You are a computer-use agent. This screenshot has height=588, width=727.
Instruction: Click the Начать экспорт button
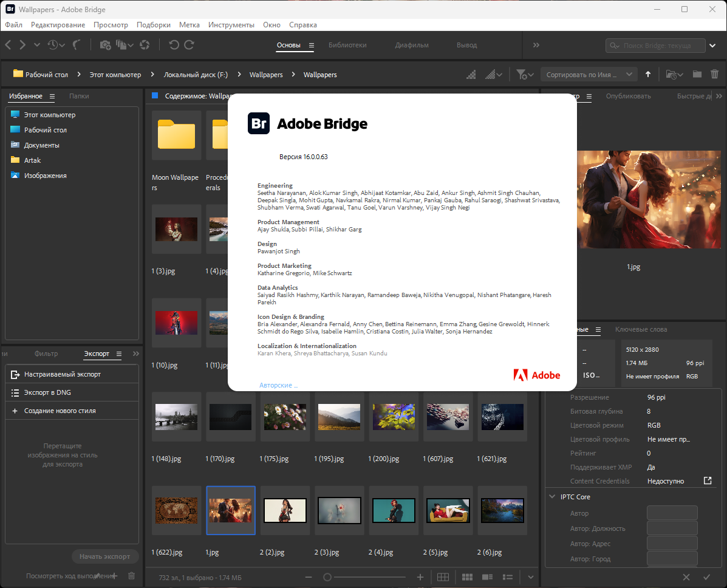point(105,556)
